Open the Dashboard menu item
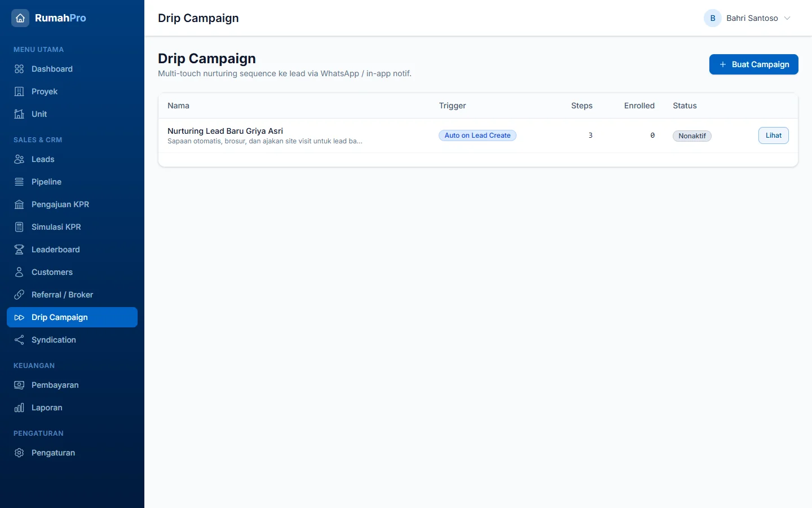The width and height of the screenshot is (812, 508). click(72, 69)
